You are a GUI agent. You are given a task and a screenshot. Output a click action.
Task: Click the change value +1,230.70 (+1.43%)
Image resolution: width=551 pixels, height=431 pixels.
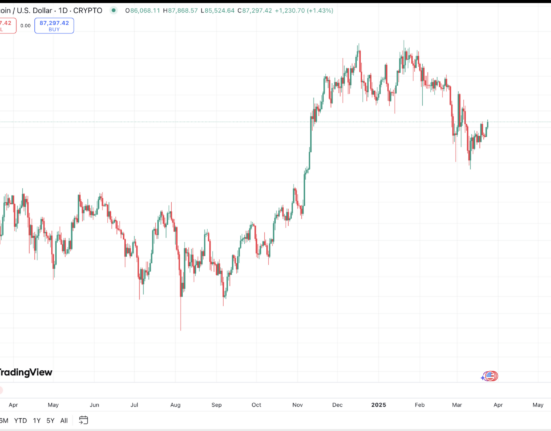[x=304, y=11]
